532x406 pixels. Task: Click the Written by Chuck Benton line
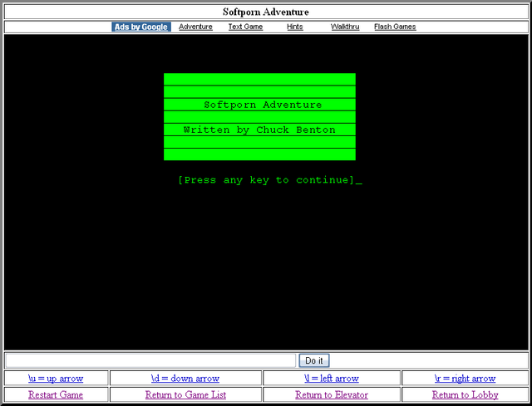pyautogui.click(x=259, y=130)
